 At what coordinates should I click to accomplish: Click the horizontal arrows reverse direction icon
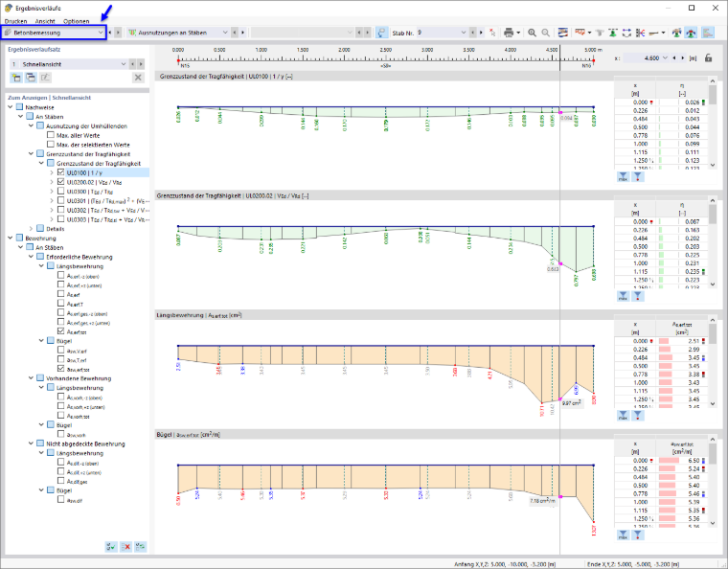point(626,33)
